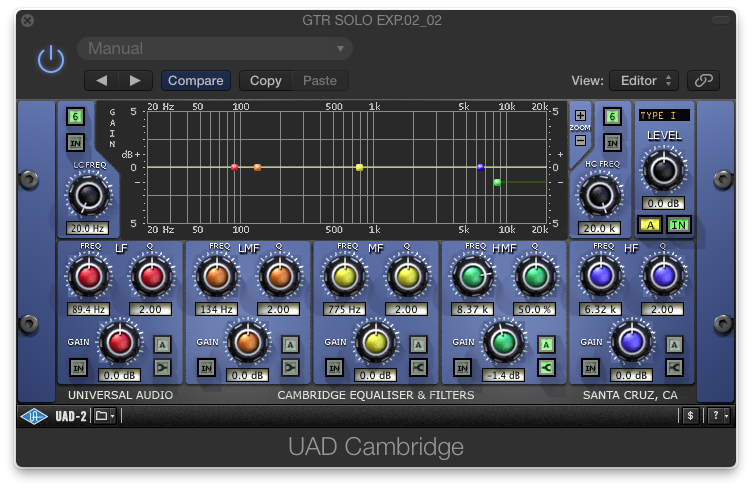The image size is (752, 489).
Task: Toggle the plugin power bypass button
Action: point(51,59)
